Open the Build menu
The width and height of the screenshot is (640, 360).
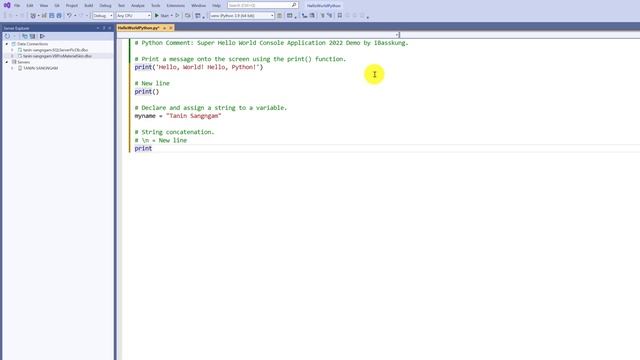(89, 6)
